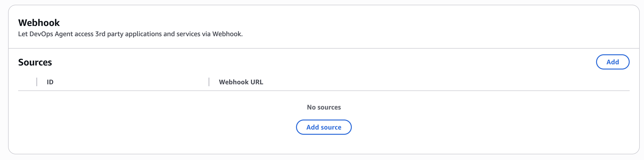Click empty header space right of Webhook URL
644x160 pixels.
(x=425, y=82)
